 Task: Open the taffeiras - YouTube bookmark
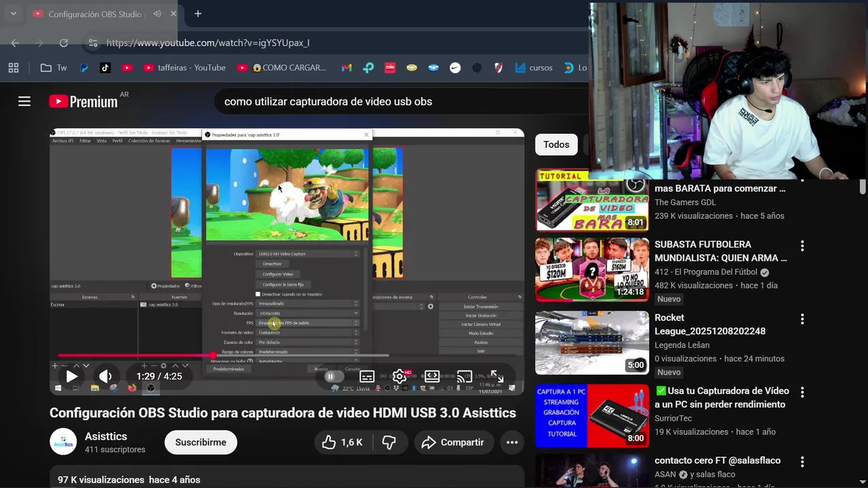184,68
